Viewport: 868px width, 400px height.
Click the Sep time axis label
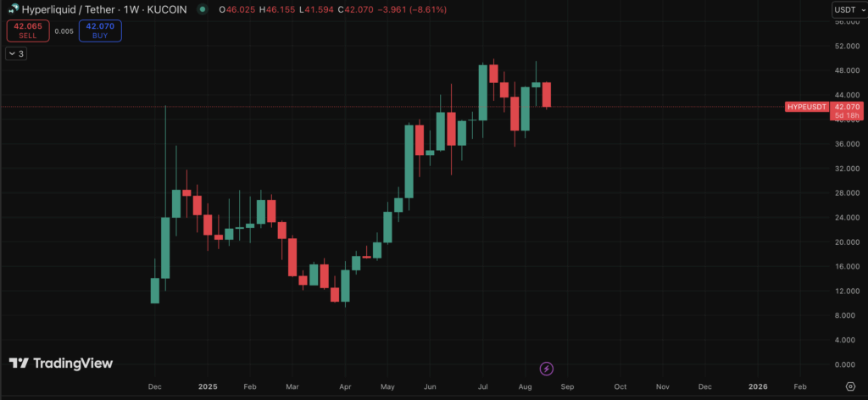tap(568, 386)
